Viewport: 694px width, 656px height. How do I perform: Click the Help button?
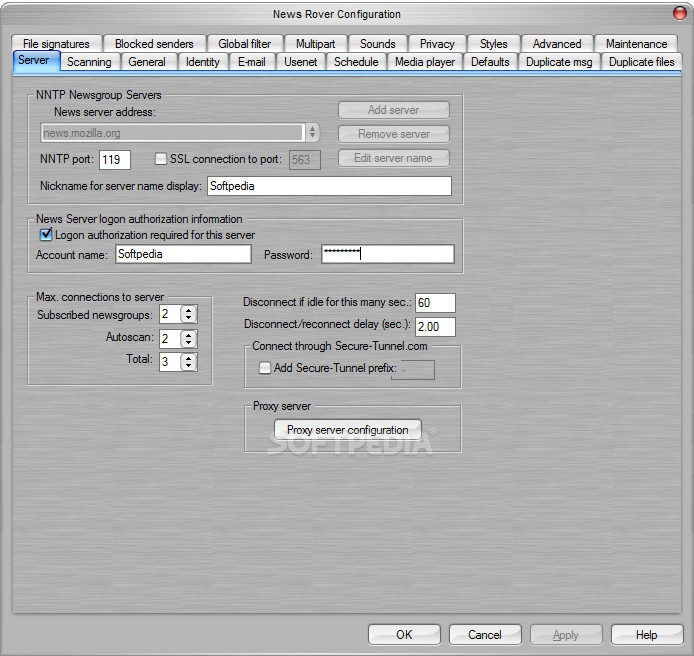pyautogui.click(x=647, y=635)
